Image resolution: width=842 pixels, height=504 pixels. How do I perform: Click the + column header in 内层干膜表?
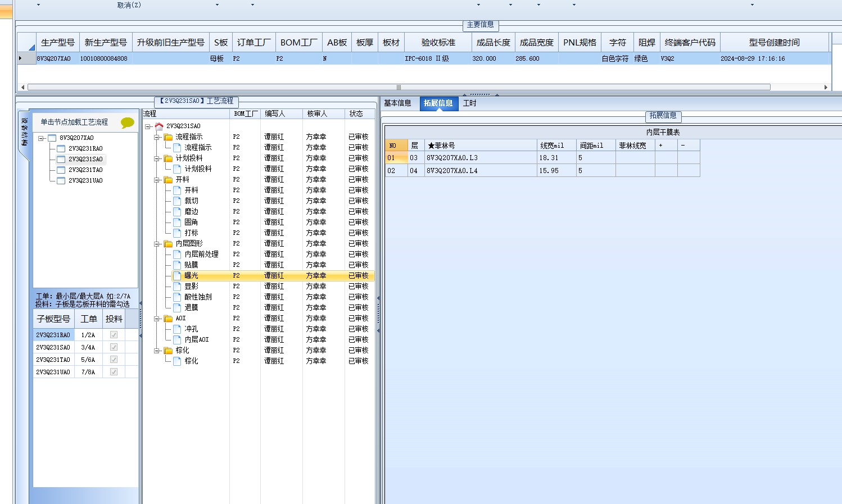(666, 146)
